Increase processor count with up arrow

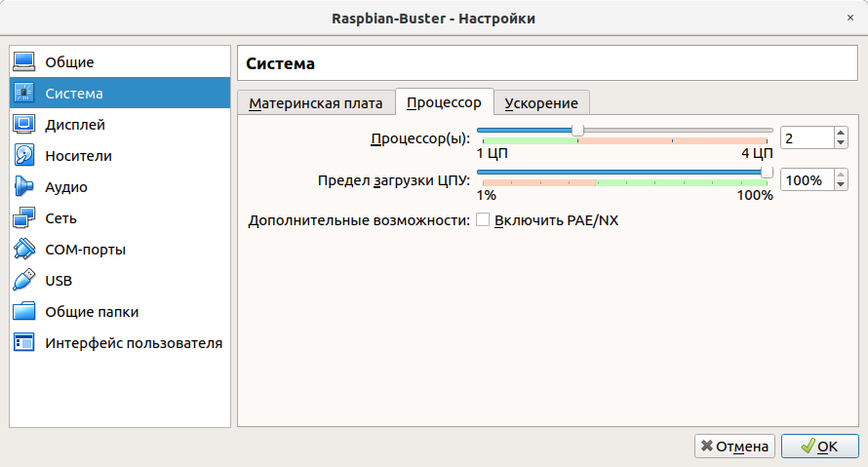click(841, 133)
